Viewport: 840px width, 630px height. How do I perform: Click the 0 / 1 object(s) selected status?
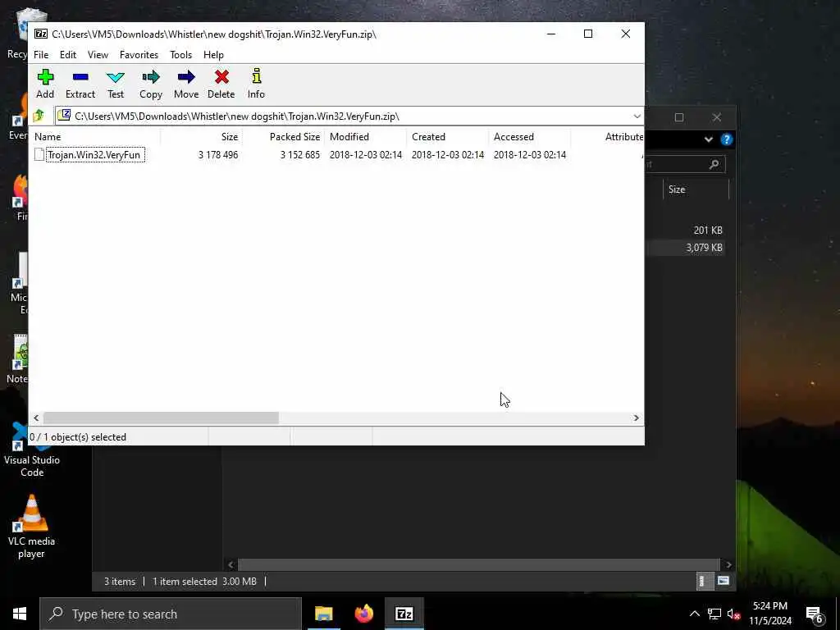(x=78, y=437)
